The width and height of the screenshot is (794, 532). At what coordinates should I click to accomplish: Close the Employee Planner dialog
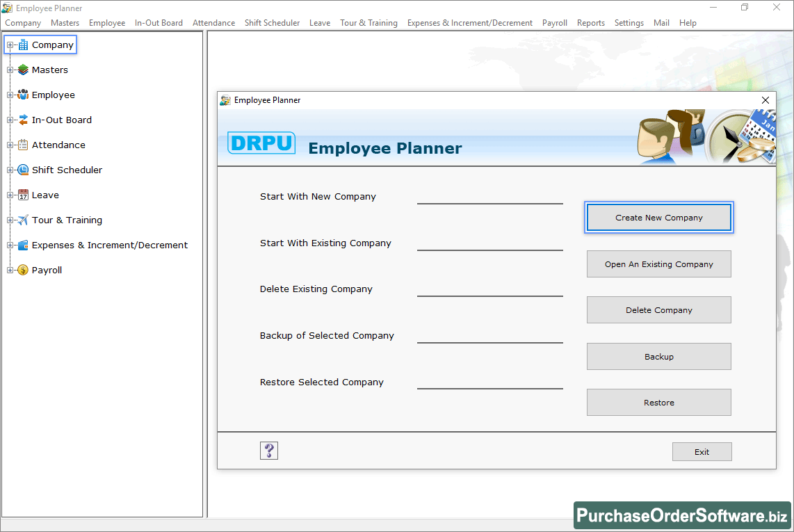pyautogui.click(x=765, y=100)
